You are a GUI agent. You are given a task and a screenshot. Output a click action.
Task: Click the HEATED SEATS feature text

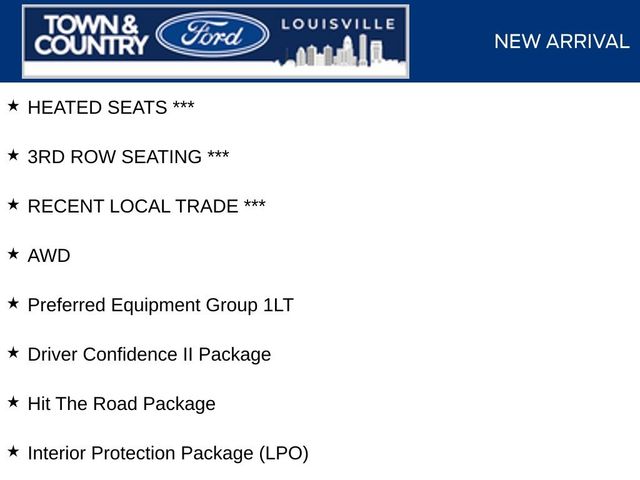pos(111,108)
